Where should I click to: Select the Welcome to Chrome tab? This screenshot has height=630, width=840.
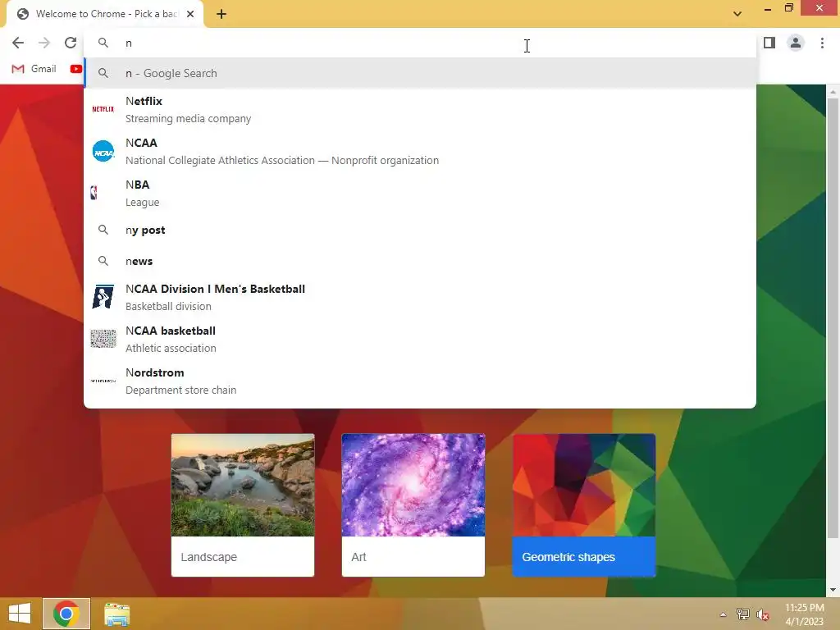tap(104, 14)
